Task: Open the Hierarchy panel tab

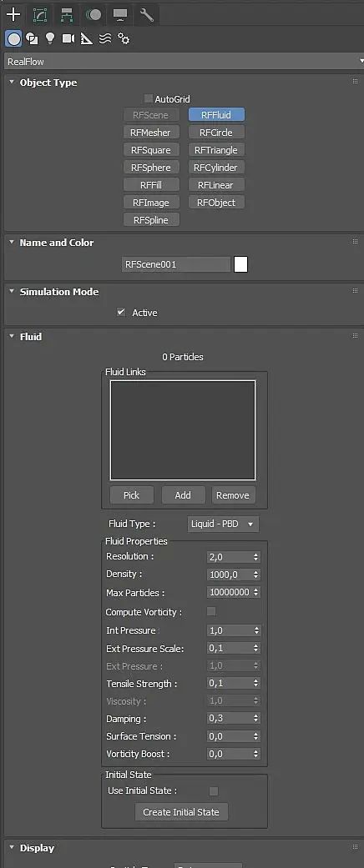Action: 67,15
